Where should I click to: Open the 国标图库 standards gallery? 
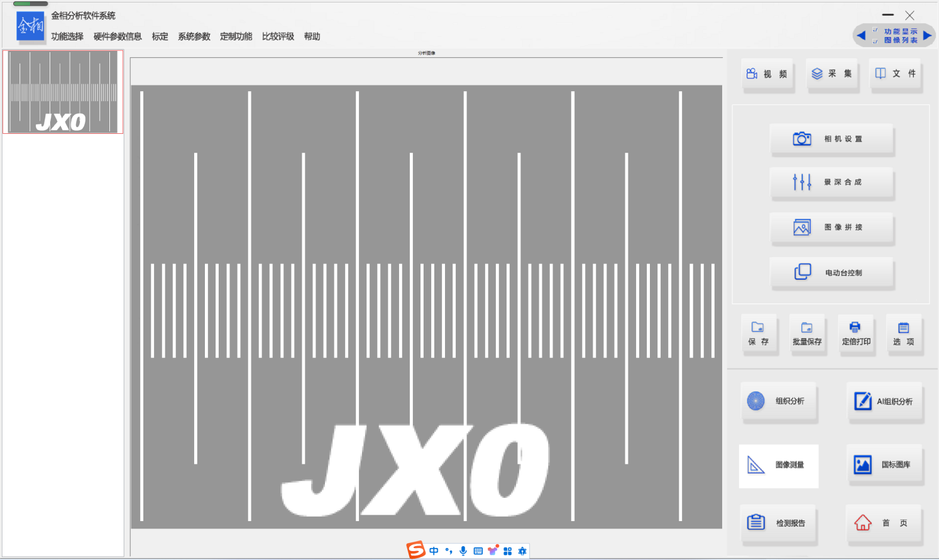pyautogui.click(x=884, y=465)
